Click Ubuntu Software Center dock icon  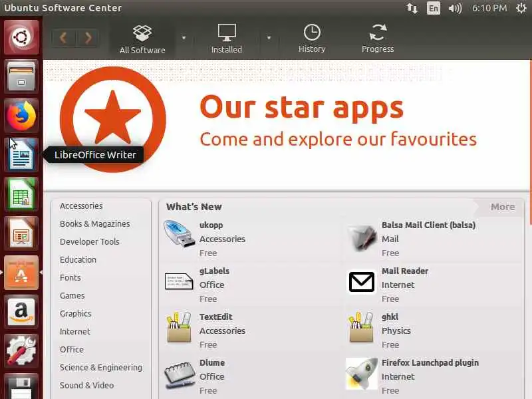[x=21, y=273]
